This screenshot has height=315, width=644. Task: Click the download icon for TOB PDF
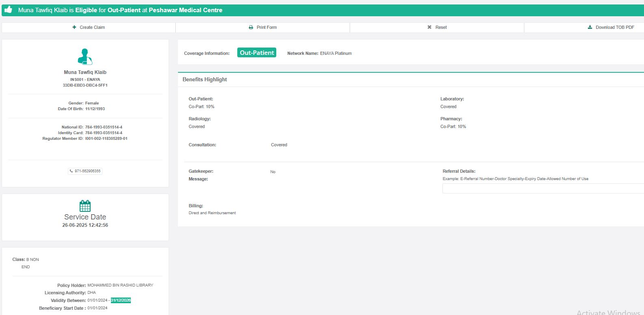[590, 27]
